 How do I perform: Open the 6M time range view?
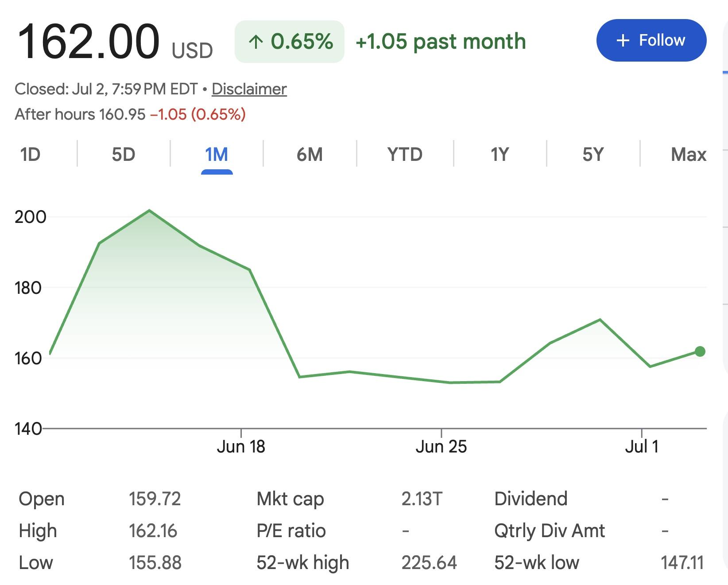click(310, 154)
